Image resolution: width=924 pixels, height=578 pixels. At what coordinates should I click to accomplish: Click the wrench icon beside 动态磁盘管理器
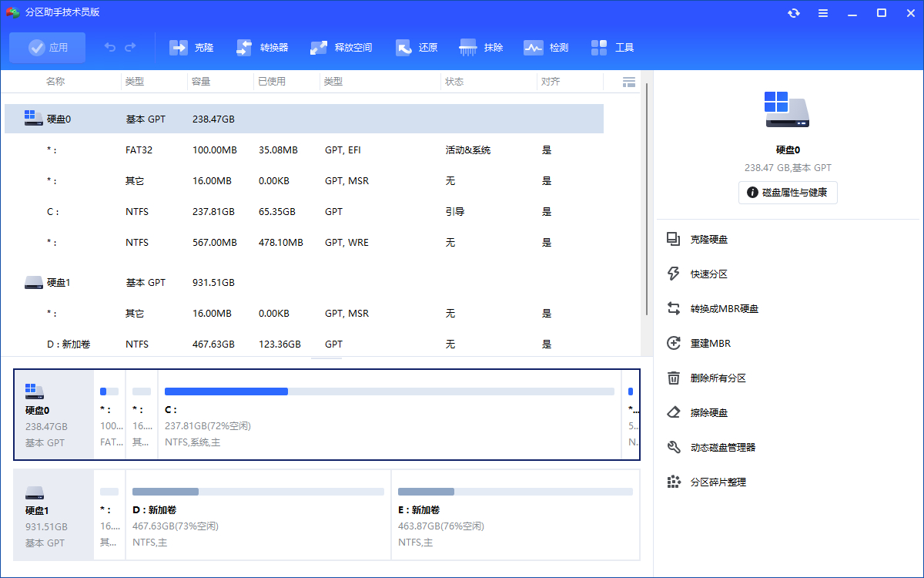(x=674, y=448)
